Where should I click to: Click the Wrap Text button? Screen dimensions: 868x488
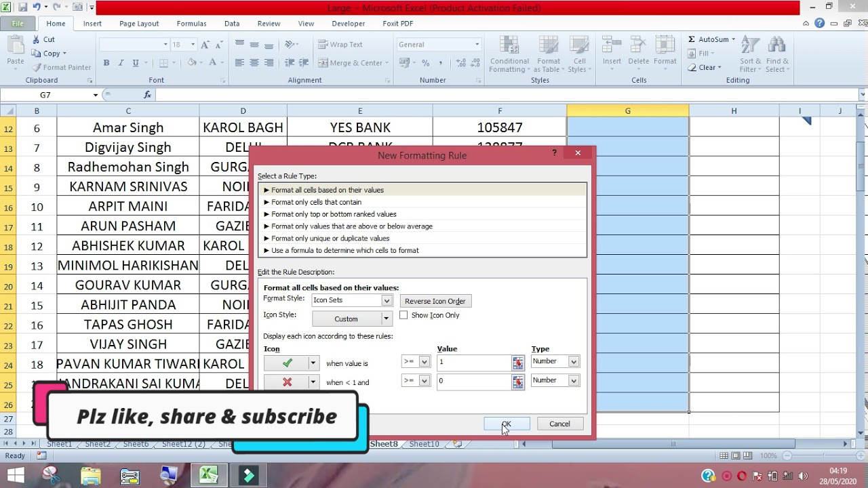340,45
